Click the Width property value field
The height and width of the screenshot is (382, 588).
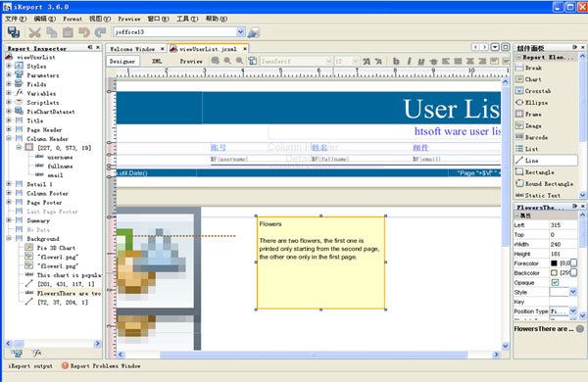pos(563,244)
